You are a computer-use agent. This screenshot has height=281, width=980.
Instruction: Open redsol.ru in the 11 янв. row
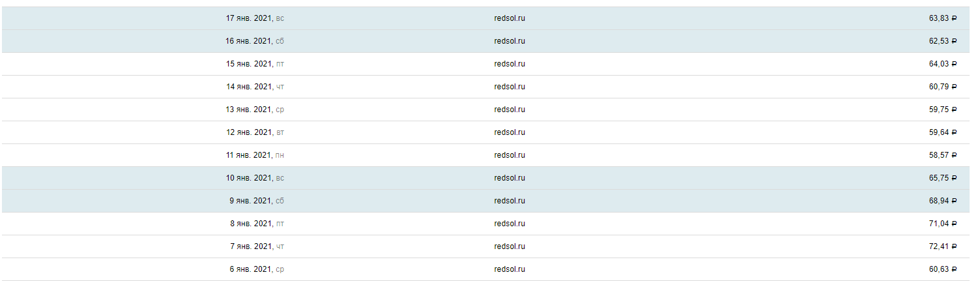510,155
